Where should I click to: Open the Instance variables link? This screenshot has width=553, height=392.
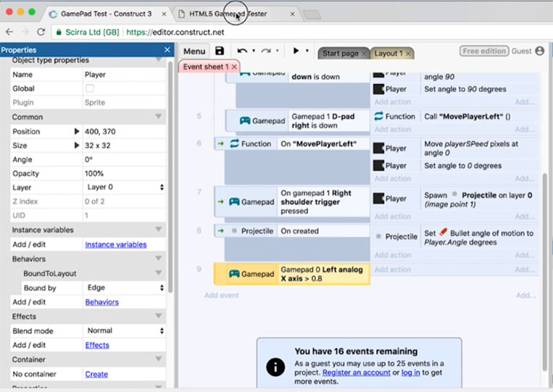point(116,244)
